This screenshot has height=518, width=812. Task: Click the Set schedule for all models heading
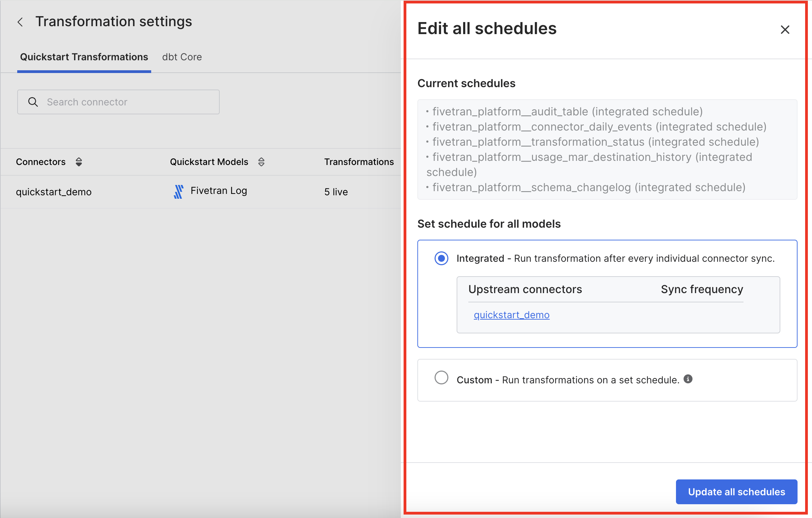489,224
